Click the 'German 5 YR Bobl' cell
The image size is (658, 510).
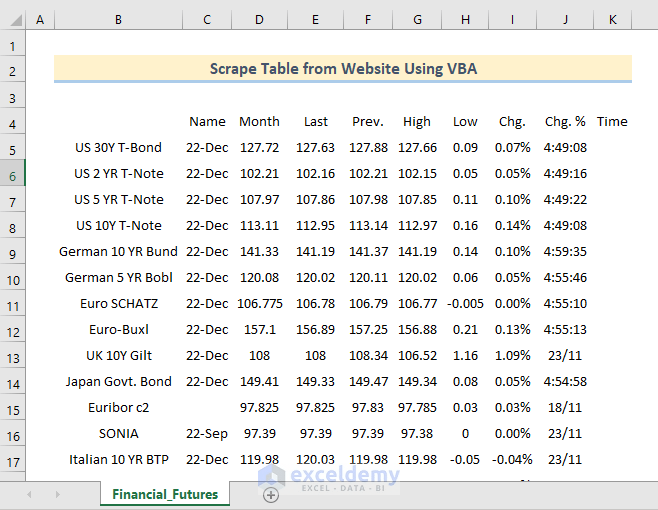118,277
